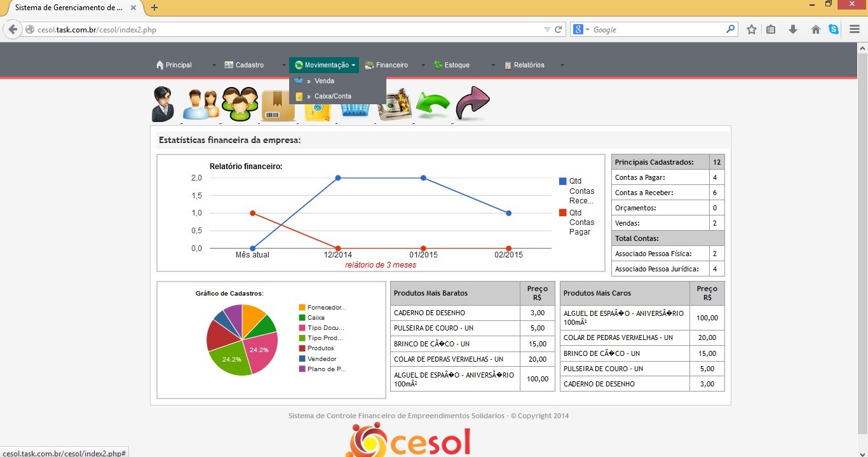Reload the page using the refresh button

click(x=559, y=29)
